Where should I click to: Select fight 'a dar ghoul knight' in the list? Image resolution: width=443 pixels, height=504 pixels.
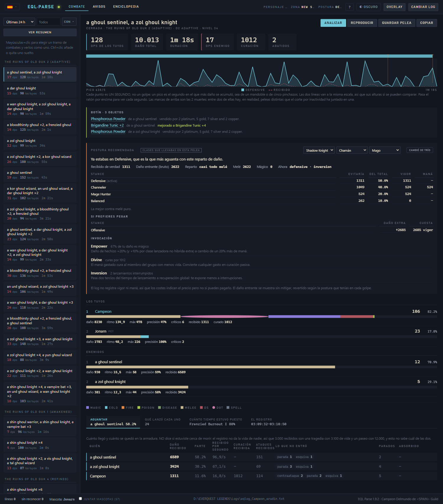(40, 91)
